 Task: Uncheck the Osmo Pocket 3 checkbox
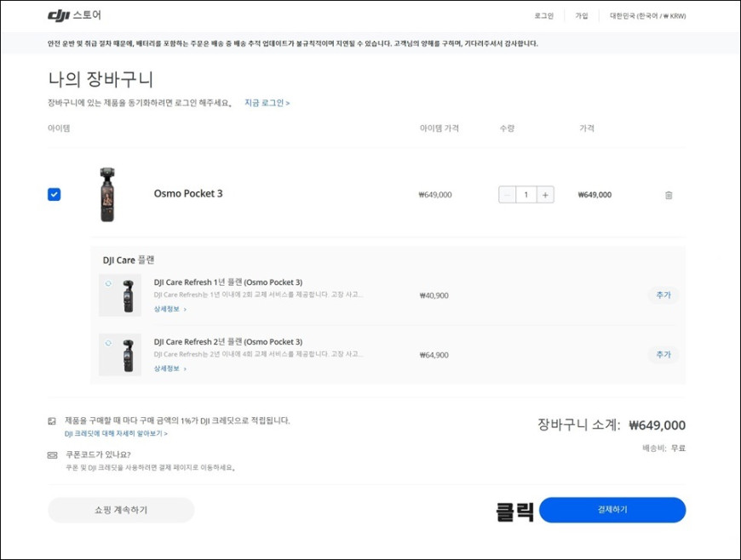(54, 194)
